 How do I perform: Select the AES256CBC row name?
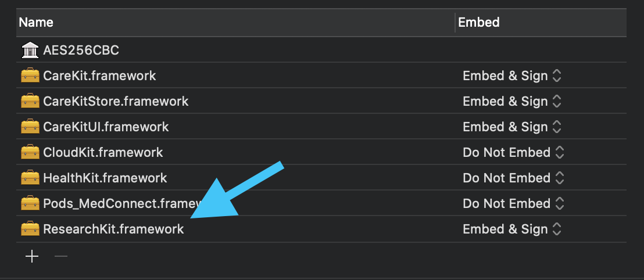(81, 51)
